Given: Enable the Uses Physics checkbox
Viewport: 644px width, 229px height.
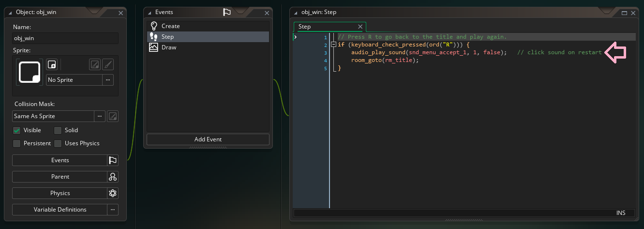Looking at the screenshot, I should (58, 143).
